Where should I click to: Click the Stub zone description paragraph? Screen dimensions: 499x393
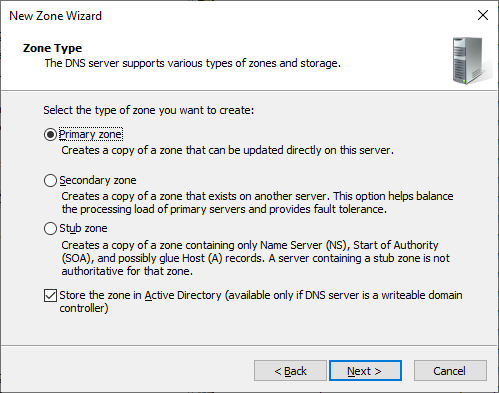coord(256,258)
